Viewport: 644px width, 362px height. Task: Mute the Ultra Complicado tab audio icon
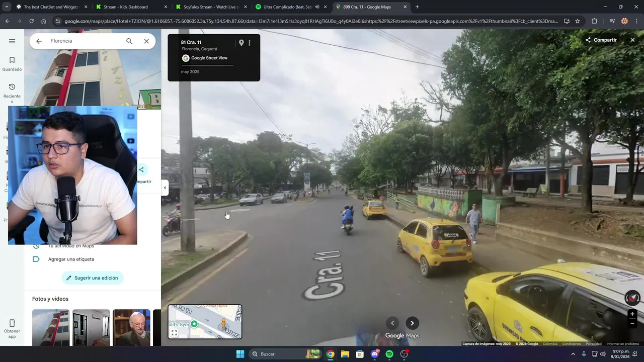(x=317, y=7)
